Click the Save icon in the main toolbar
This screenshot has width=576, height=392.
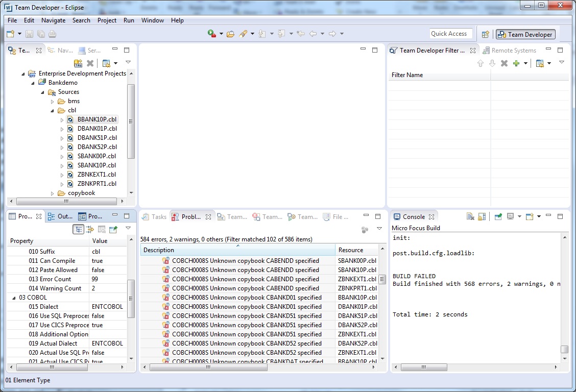(30, 34)
